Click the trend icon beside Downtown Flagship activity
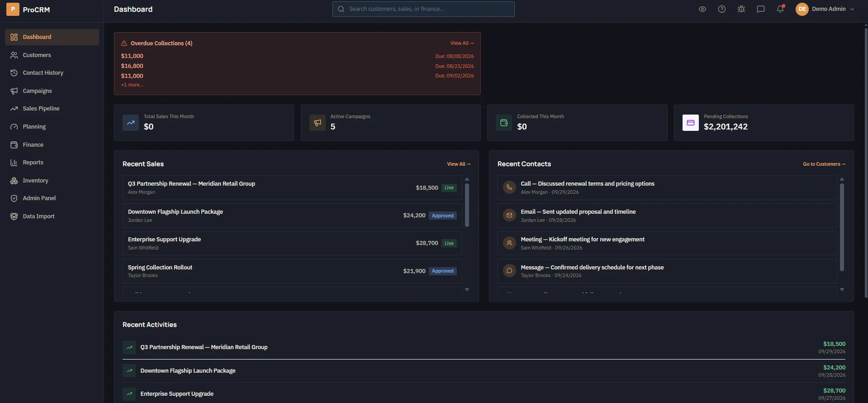The width and height of the screenshot is (868, 403). click(129, 371)
